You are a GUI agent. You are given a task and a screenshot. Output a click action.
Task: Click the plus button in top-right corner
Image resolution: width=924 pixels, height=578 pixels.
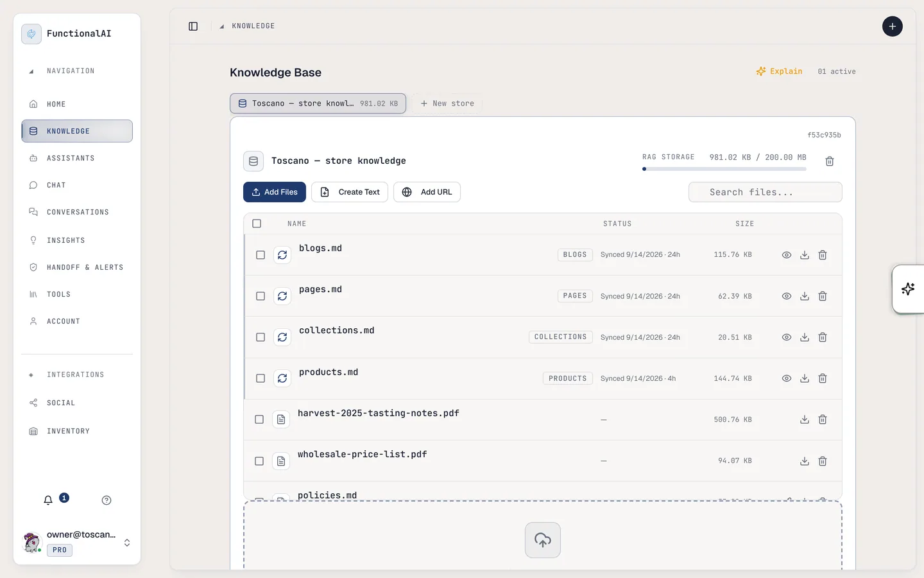pyautogui.click(x=893, y=26)
